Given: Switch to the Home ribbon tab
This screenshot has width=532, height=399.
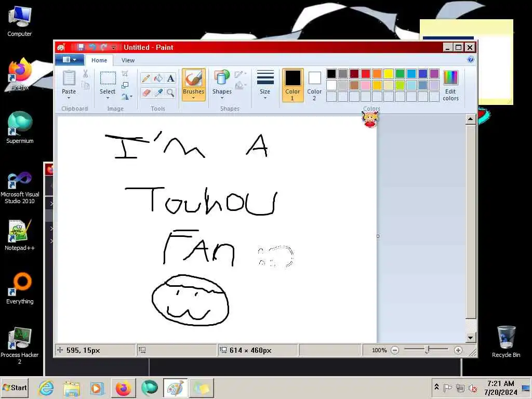Looking at the screenshot, I should (x=99, y=60).
